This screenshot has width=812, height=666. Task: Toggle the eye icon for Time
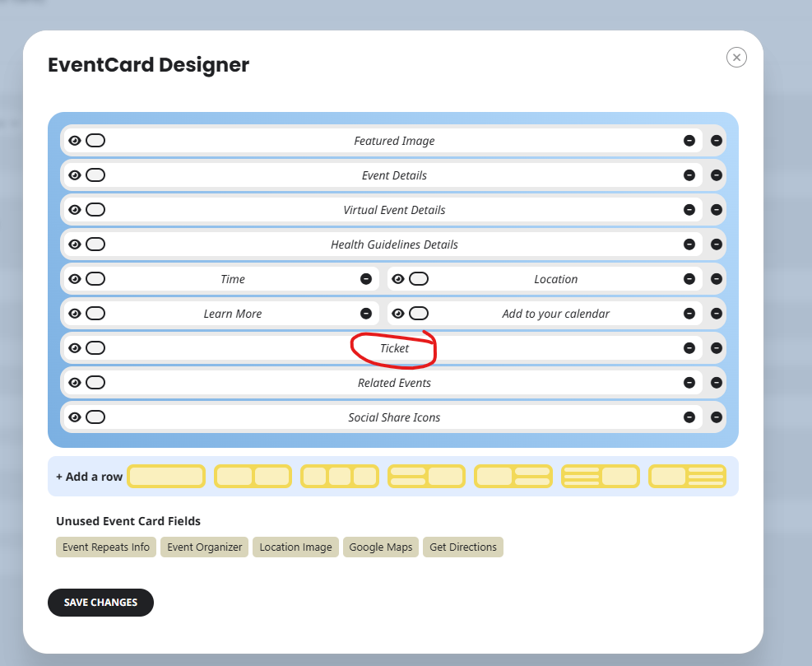tap(75, 279)
